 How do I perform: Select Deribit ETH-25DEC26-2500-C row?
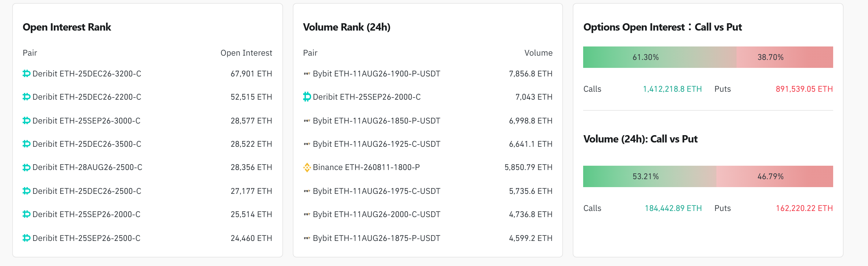click(x=147, y=191)
